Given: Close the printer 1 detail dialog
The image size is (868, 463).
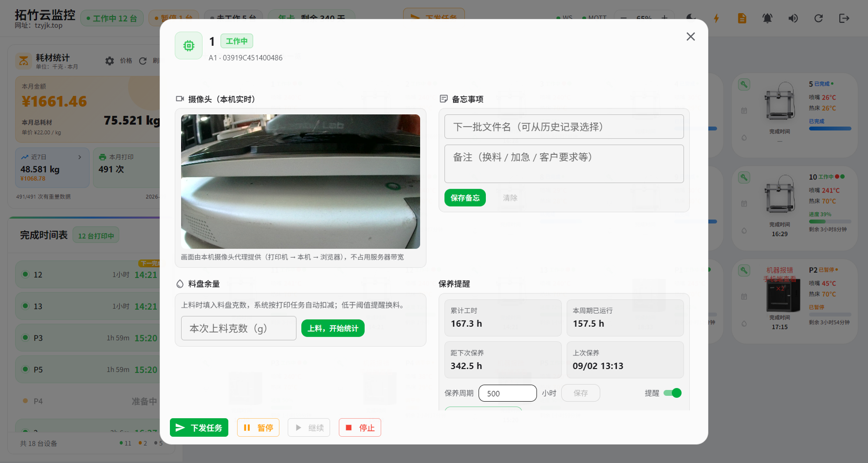Looking at the screenshot, I should pos(690,36).
